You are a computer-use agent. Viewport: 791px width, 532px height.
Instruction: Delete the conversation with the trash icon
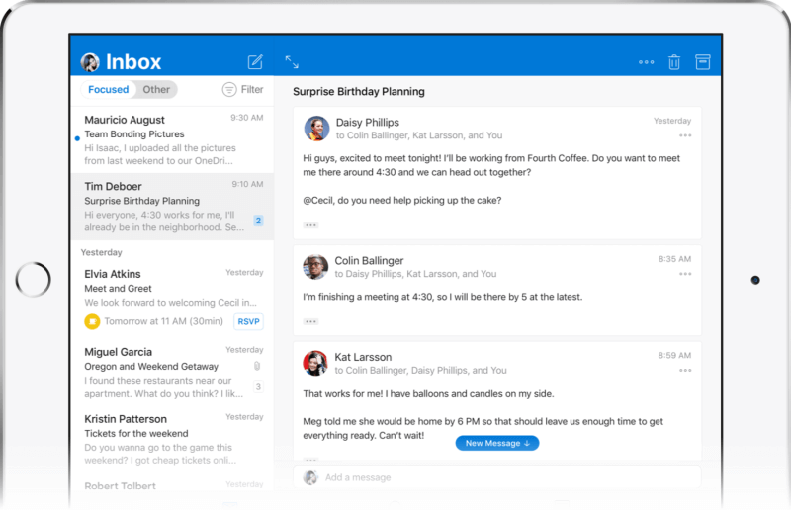click(674, 62)
